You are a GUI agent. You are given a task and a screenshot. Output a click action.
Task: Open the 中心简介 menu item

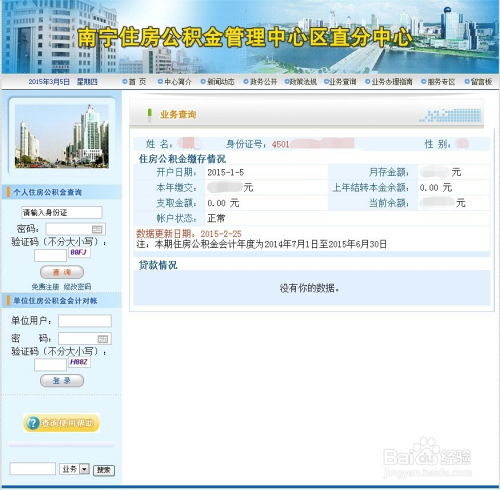175,82
